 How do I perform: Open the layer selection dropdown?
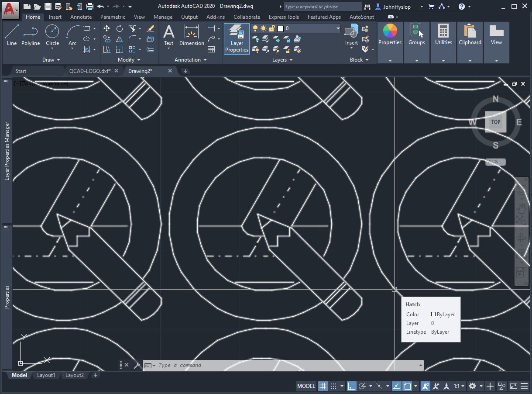pyautogui.click(x=338, y=28)
